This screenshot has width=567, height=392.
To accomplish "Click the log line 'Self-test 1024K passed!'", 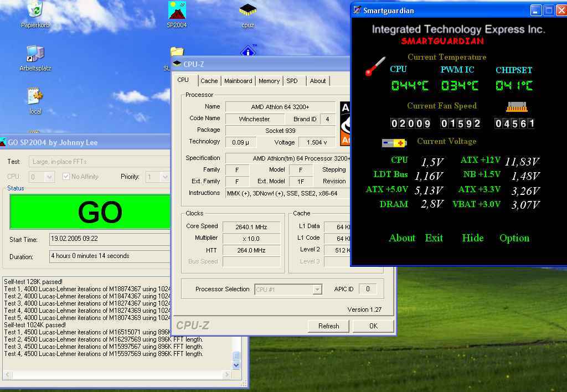I will (35, 325).
